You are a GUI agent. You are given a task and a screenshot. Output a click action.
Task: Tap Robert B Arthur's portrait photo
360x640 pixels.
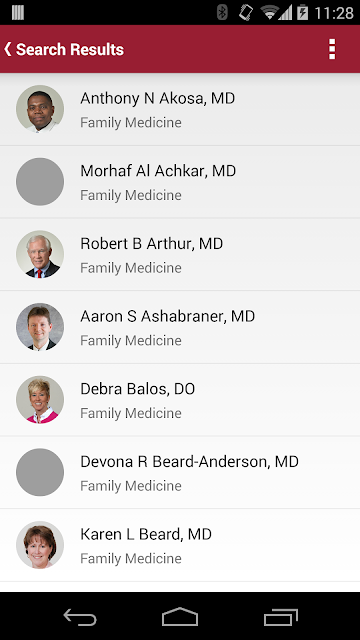(x=40, y=254)
